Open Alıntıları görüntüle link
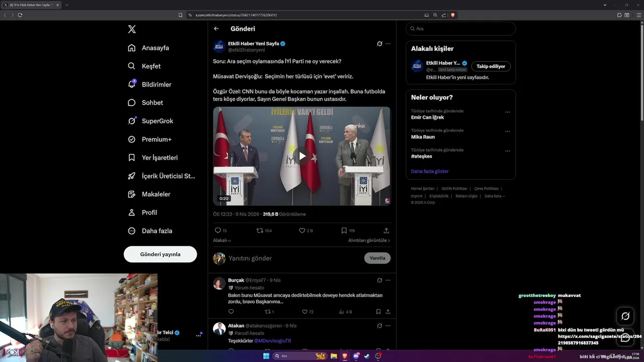644x362 pixels. pyautogui.click(x=369, y=240)
